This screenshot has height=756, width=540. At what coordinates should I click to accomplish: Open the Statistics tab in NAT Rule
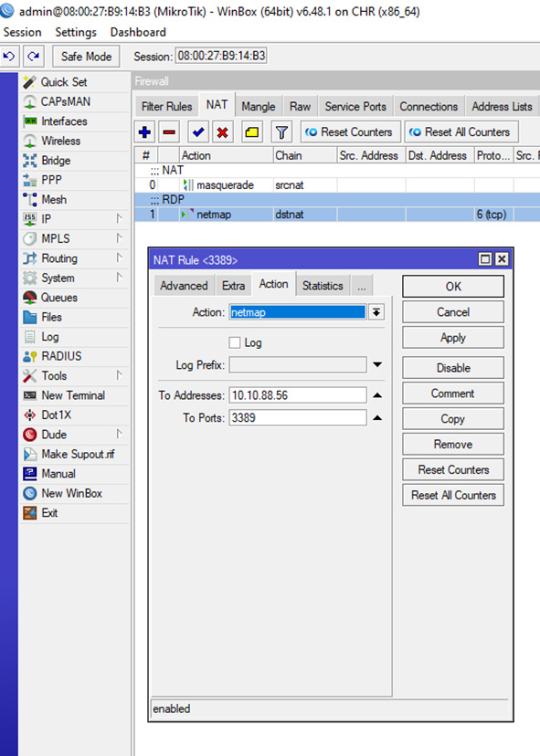323,286
